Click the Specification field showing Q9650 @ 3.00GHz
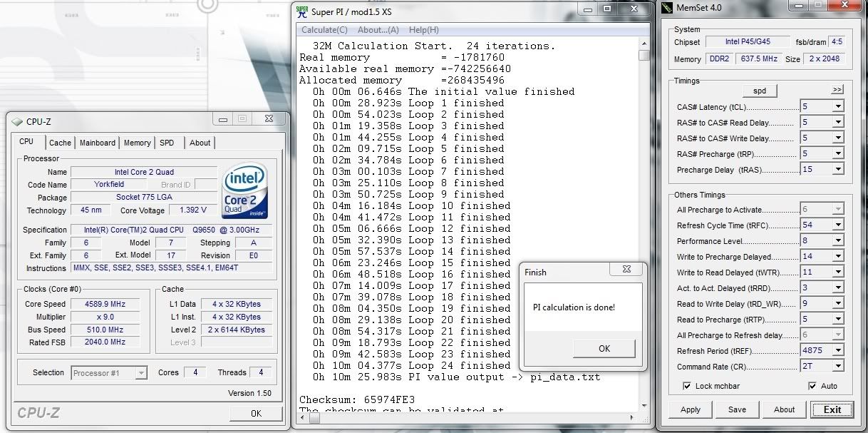The width and height of the screenshot is (868, 433). 172,230
